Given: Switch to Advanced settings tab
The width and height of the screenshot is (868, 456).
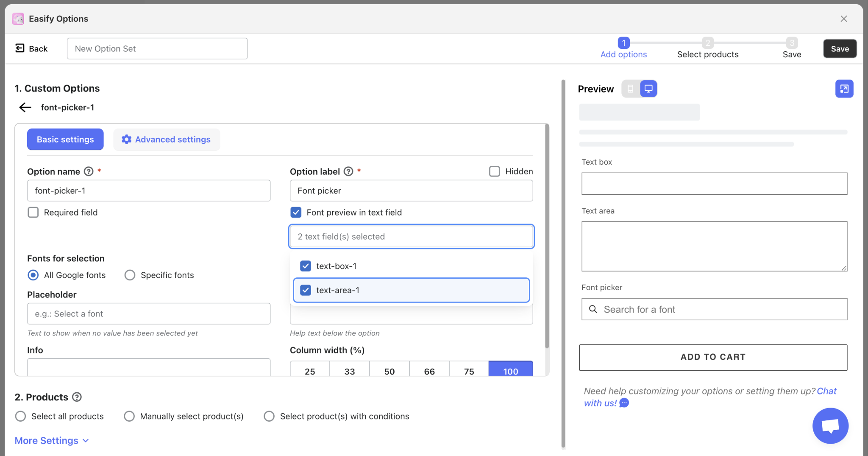Looking at the screenshot, I should tap(167, 140).
